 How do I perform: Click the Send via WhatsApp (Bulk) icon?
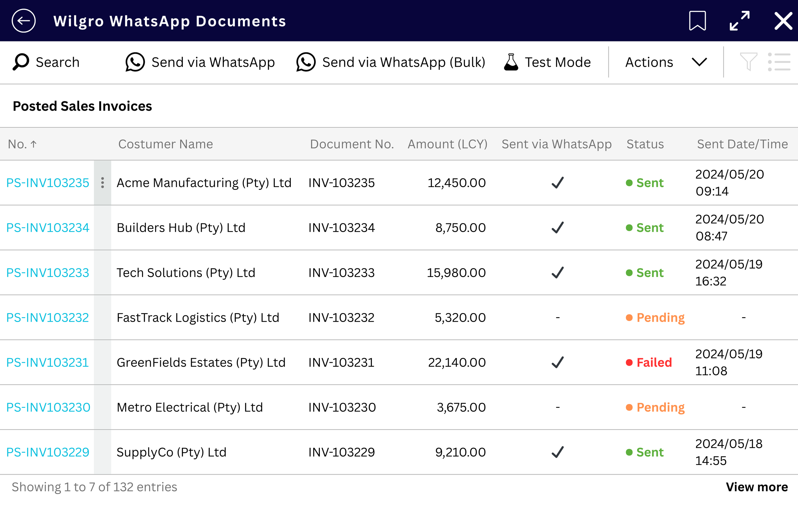click(x=306, y=62)
